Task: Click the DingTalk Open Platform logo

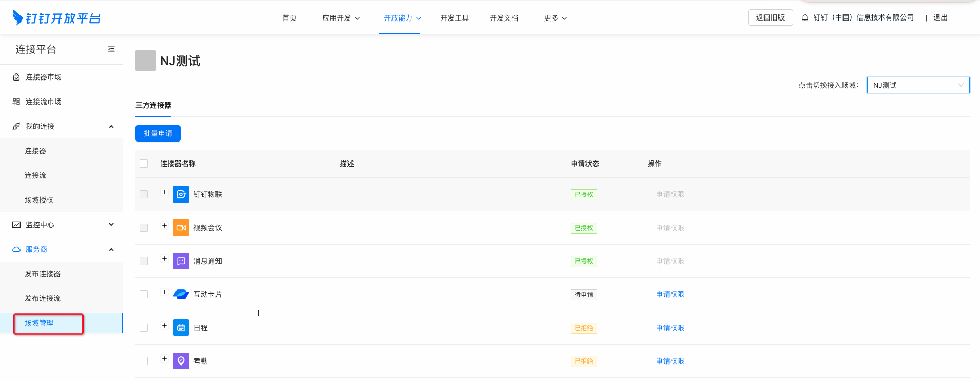Action: [x=56, y=18]
